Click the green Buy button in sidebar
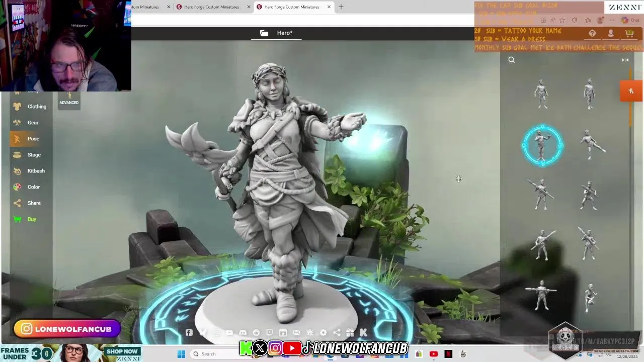 click(x=30, y=219)
